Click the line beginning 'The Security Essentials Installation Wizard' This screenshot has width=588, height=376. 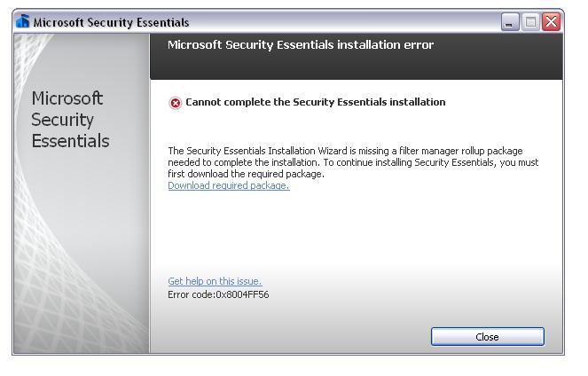pyautogui.click(x=345, y=151)
